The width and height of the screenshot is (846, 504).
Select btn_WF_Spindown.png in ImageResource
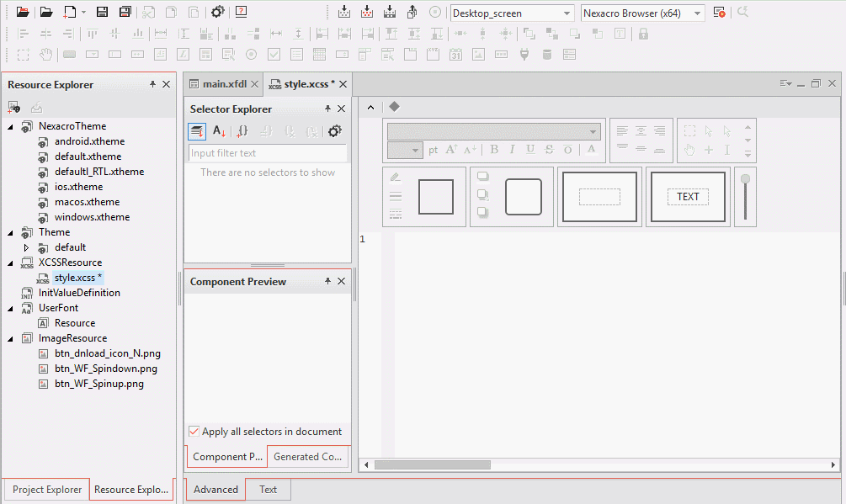click(106, 369)
